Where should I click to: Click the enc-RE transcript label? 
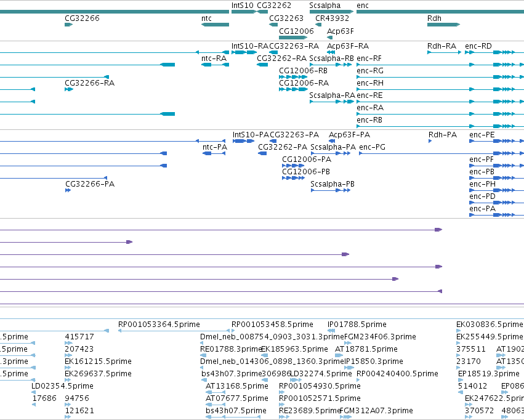point(369,95)
